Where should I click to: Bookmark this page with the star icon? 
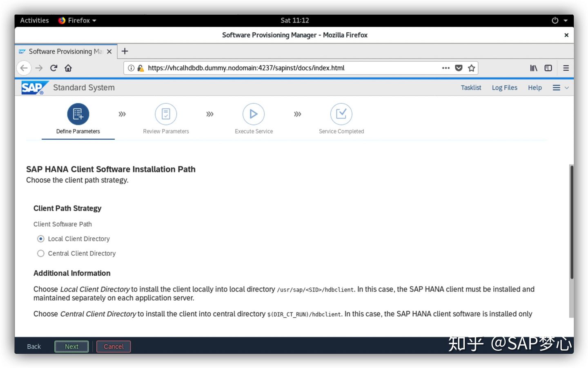pos(472,68)
